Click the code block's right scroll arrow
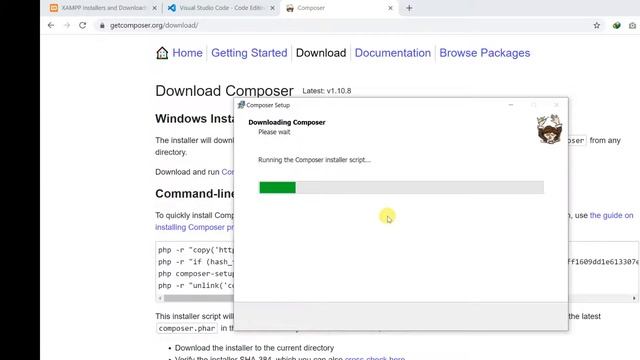Image resolution: width=640 pixels, height=360 pixels. pos(634,298)
